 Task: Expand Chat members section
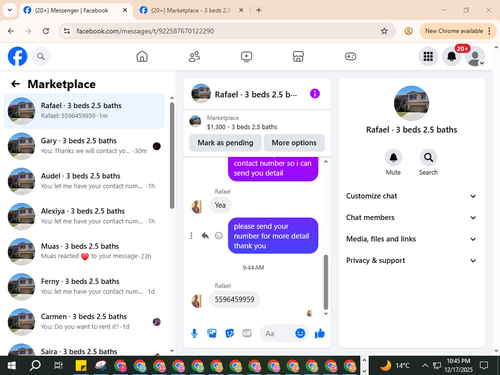point(411,217)
